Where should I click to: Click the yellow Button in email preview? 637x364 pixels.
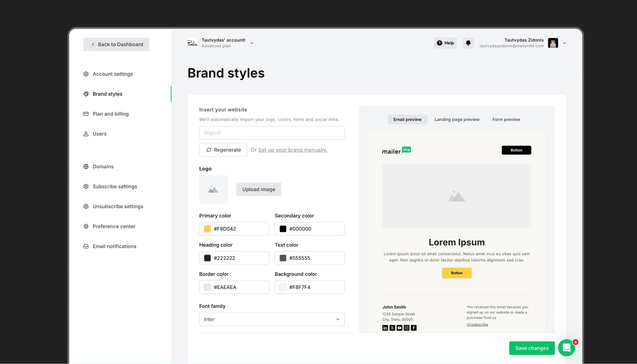pyautogui.click(x=457, y=273)
